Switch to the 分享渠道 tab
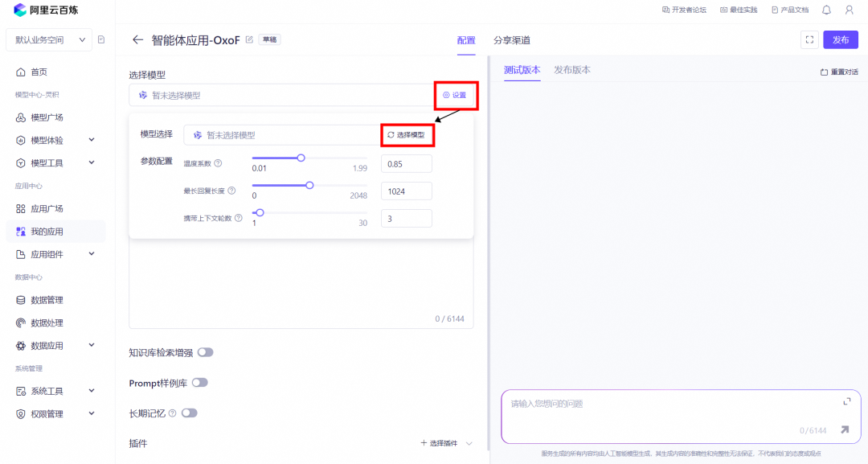This screenshot has height=464, width=868. (511, 40)
